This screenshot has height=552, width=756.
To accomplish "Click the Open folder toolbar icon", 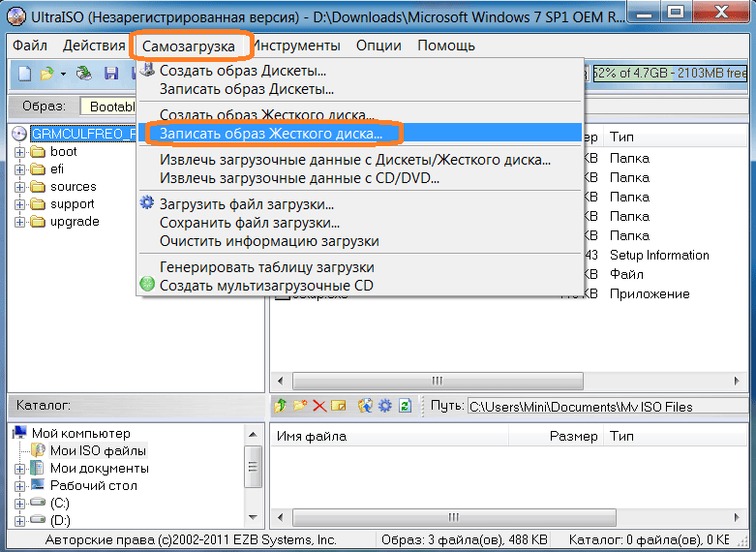I will point(45,74).
